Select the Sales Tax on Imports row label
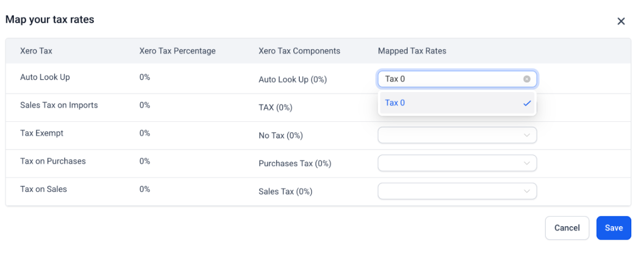The image size is (644, 262). 59,105
